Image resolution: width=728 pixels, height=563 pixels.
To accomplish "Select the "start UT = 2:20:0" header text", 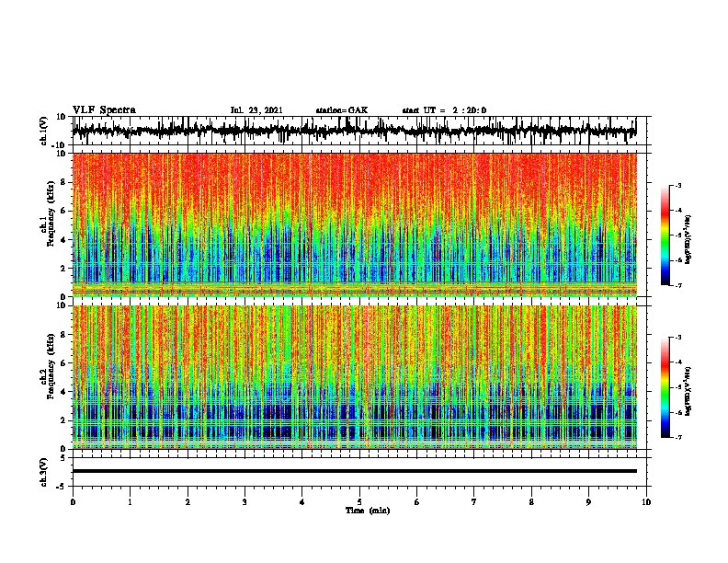I will tap(444, 110).
